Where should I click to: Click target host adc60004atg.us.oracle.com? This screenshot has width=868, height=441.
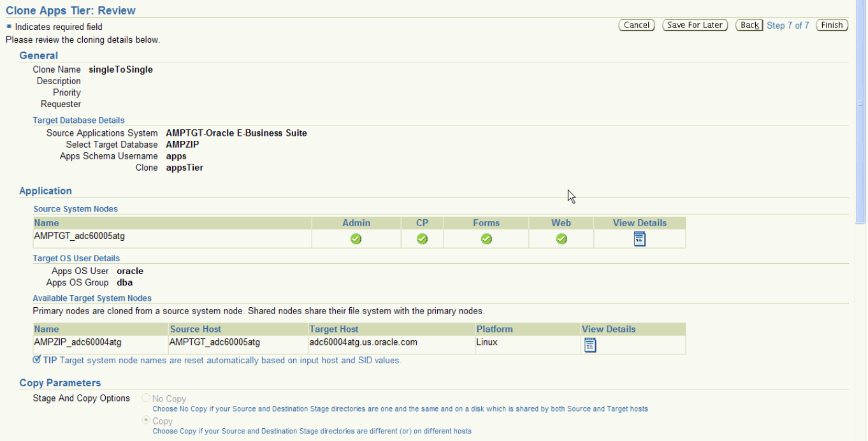click(363, 342)
